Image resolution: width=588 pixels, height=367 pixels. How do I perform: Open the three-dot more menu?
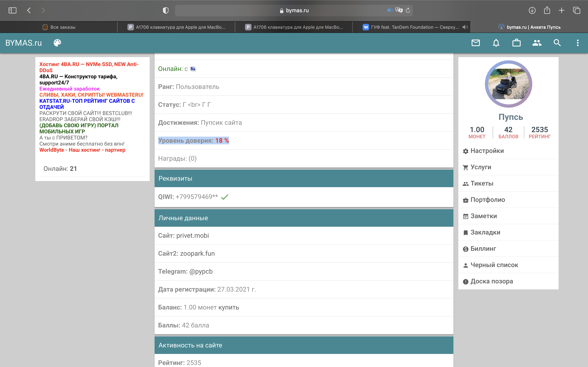(578, 43)
